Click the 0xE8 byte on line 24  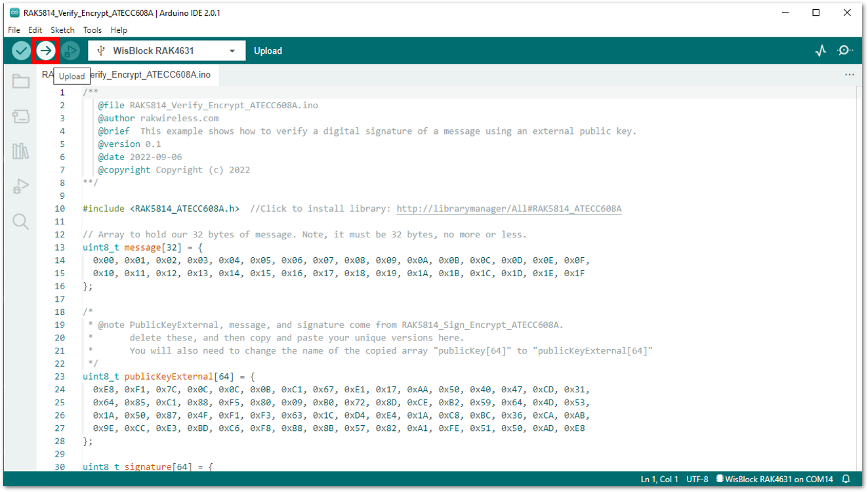[104, 389]
